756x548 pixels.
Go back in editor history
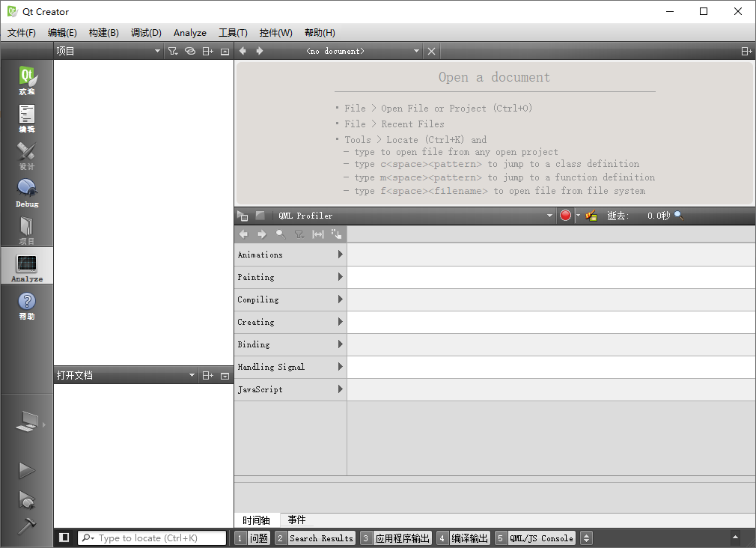coord(243,51)
